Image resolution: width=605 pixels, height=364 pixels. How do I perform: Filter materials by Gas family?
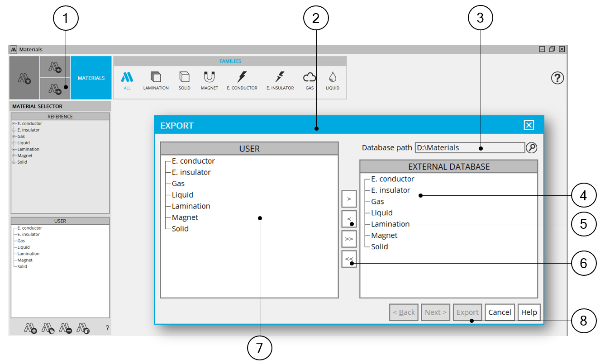[310, 80]
